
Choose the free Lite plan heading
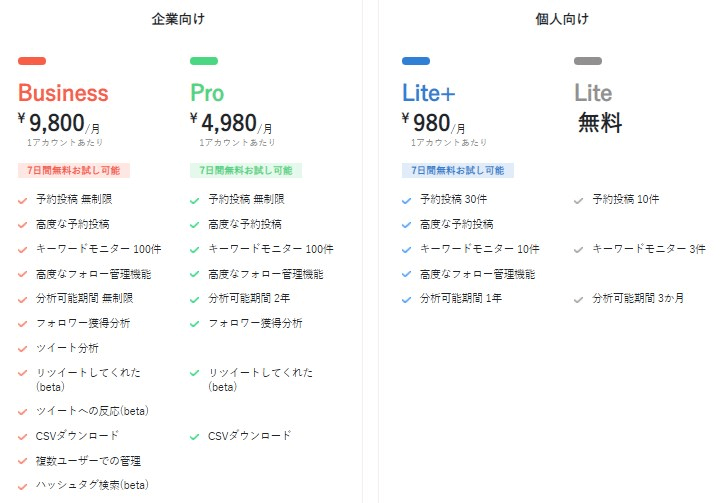click(x=593, y=93)
